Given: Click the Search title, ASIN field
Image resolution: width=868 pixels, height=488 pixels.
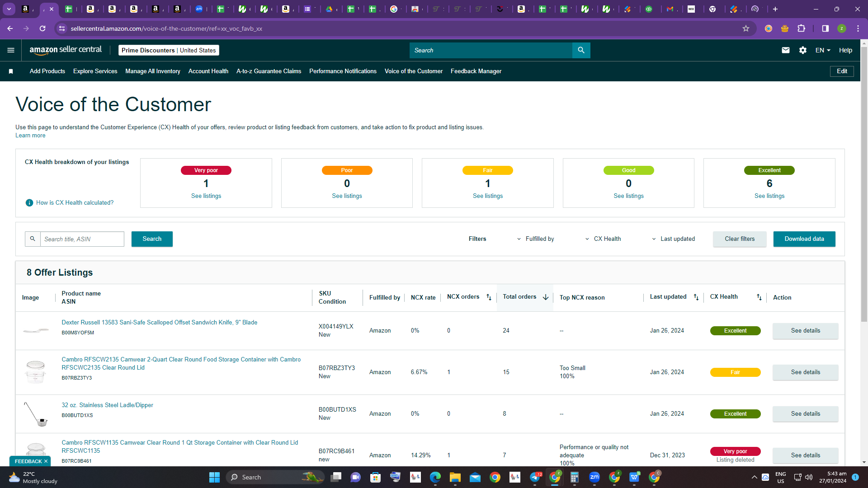Looking at the screenshot, I should point(82,239).
